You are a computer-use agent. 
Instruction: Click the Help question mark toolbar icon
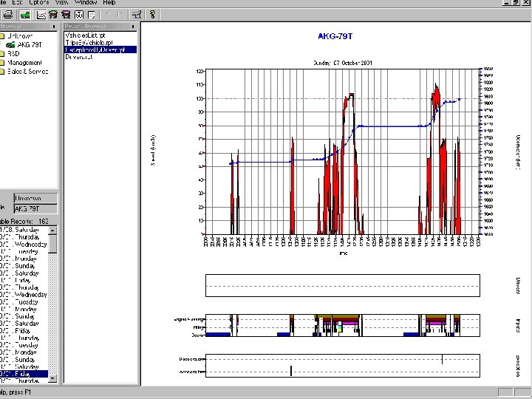152,14
